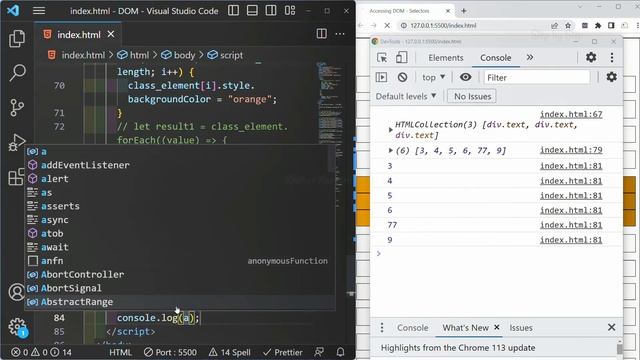
Task: Click the html breadcrumb item
Action: [x=139, y=55]
